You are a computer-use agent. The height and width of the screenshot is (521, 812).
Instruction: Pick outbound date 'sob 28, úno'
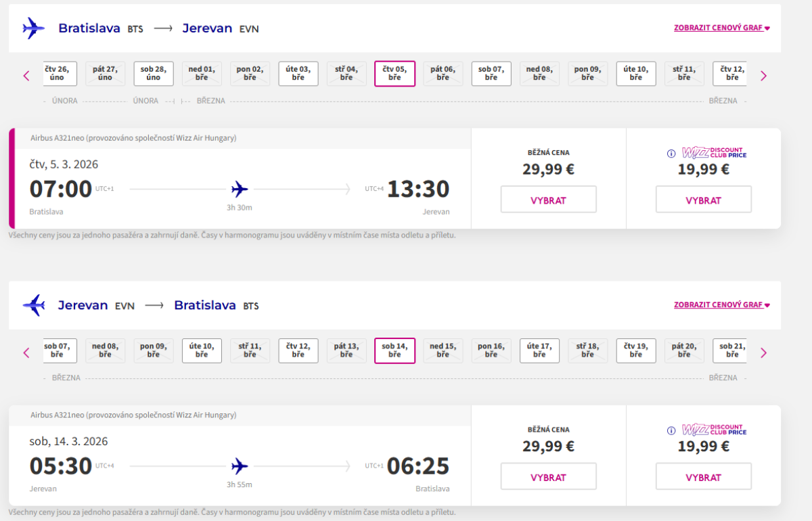[154, 74]
